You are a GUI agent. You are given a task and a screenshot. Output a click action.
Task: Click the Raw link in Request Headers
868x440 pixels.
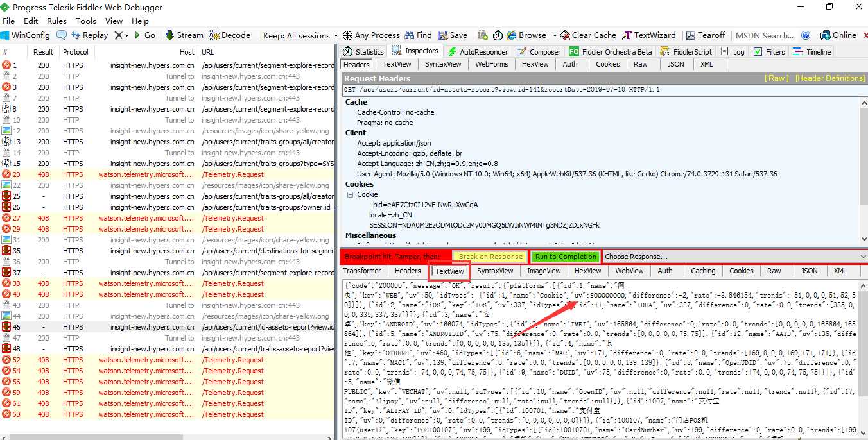pos(776,78)
